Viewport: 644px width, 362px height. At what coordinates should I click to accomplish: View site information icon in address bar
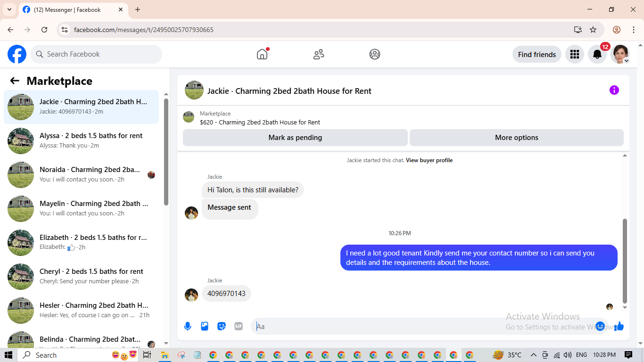point(65,30)
